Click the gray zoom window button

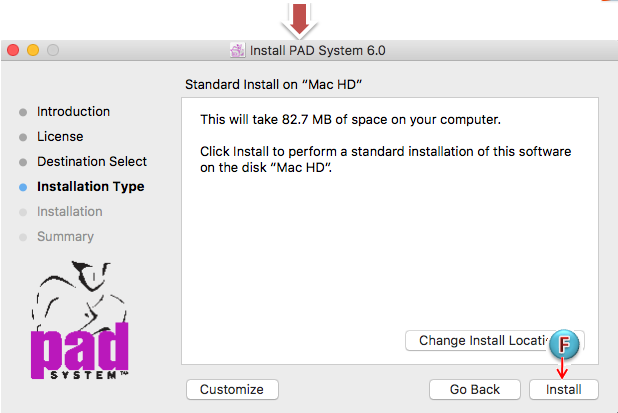[52, 50]
